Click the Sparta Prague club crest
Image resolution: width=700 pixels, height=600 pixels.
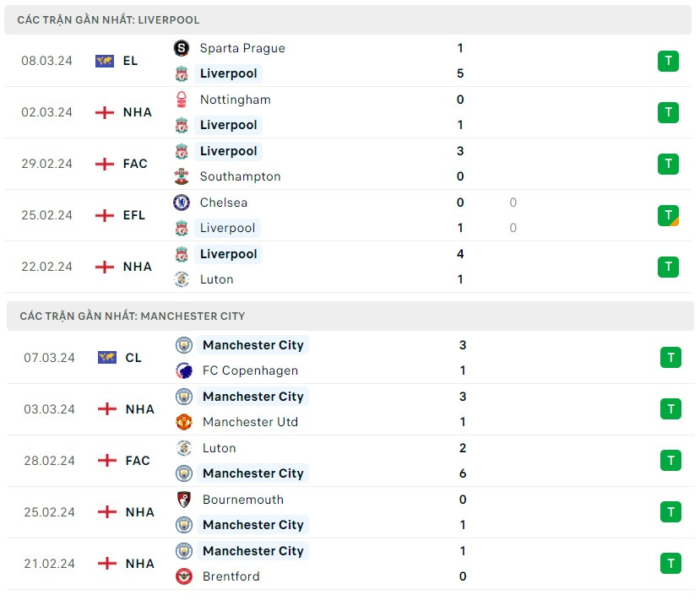point(182,48)
